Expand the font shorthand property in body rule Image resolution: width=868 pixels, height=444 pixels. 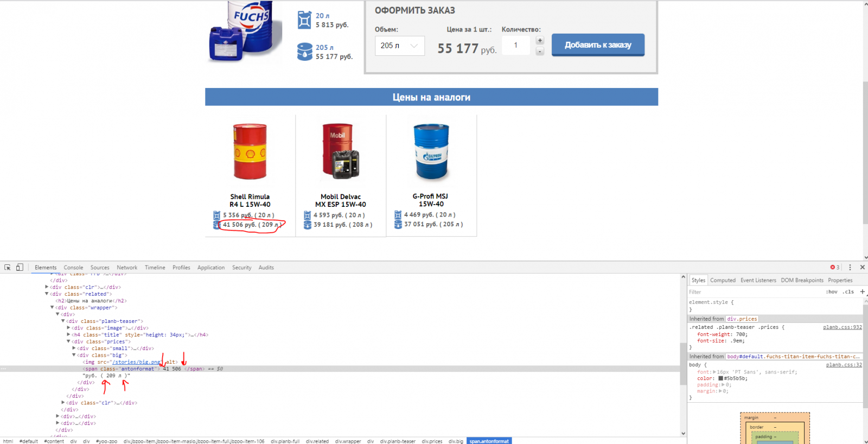[x=714, y=372]
